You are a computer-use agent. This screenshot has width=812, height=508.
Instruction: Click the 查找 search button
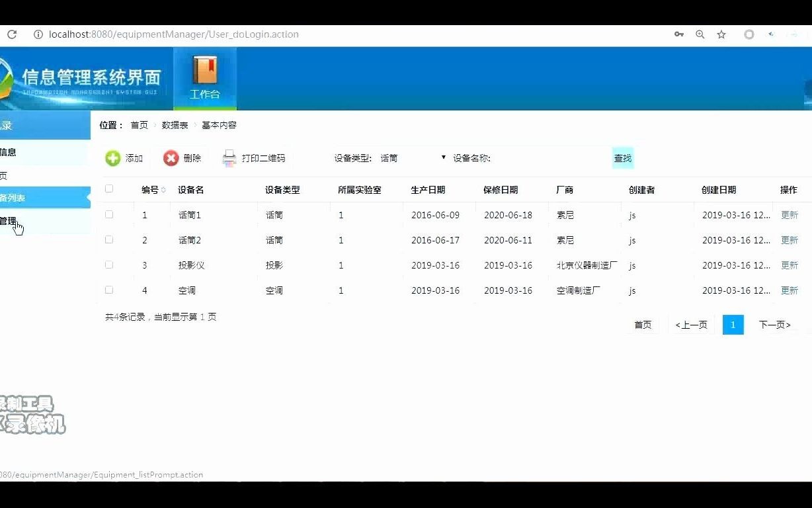(622, 158)
